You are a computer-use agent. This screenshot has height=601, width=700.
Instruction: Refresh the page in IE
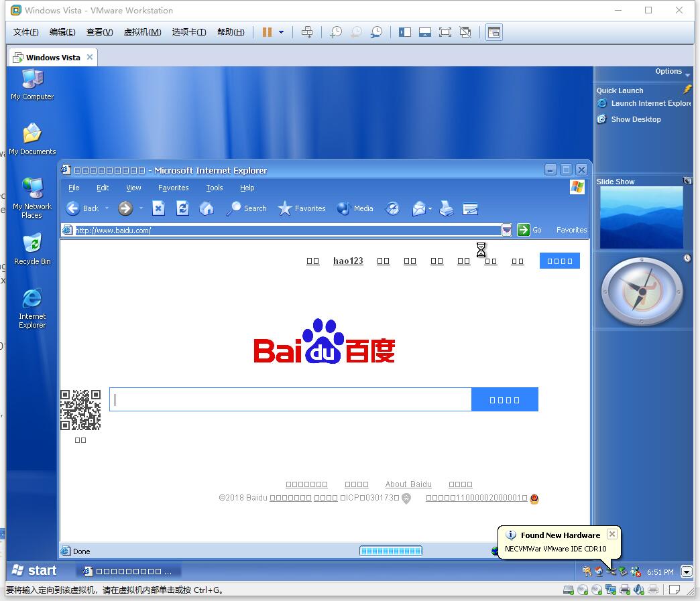tap(182, 208)
